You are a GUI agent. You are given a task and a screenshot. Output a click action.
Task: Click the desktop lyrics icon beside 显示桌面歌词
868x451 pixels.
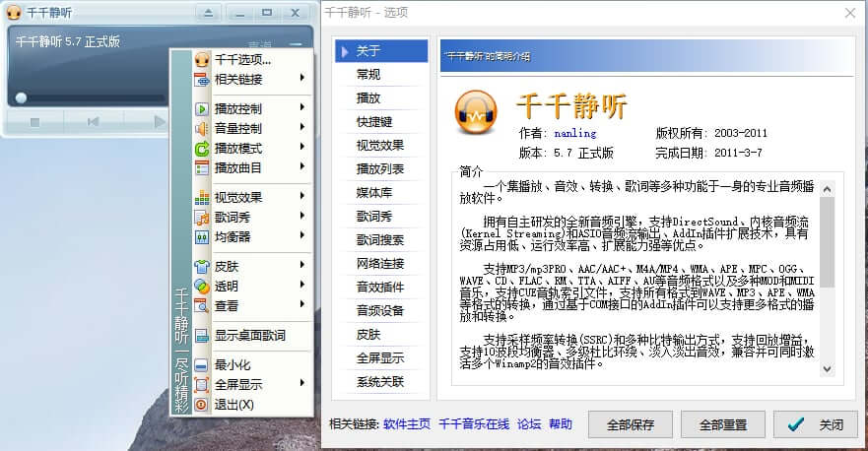pos(202,336)
